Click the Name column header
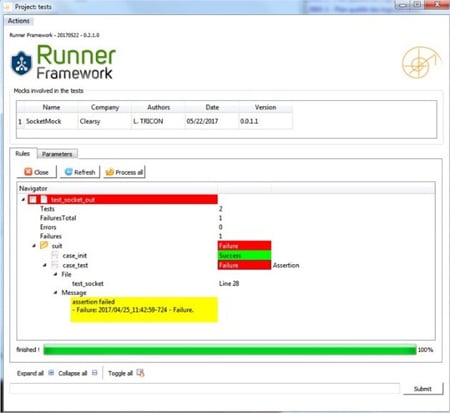450x413 pixels. 51,107
